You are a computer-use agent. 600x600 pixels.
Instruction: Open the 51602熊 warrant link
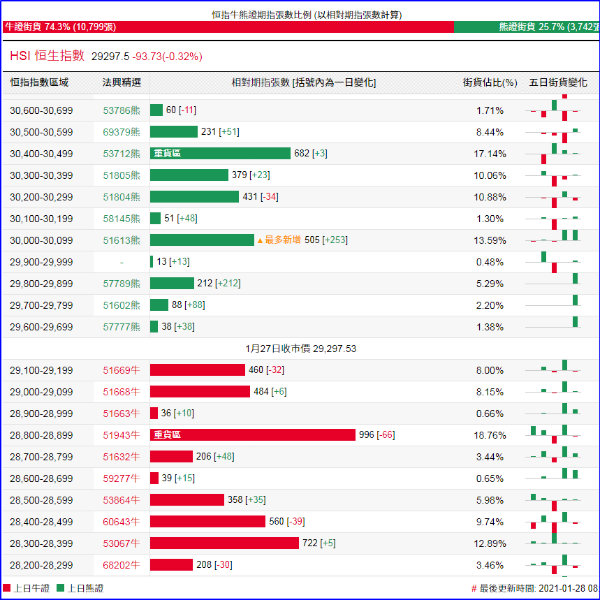pyautogui.click(x=121, y=305)
